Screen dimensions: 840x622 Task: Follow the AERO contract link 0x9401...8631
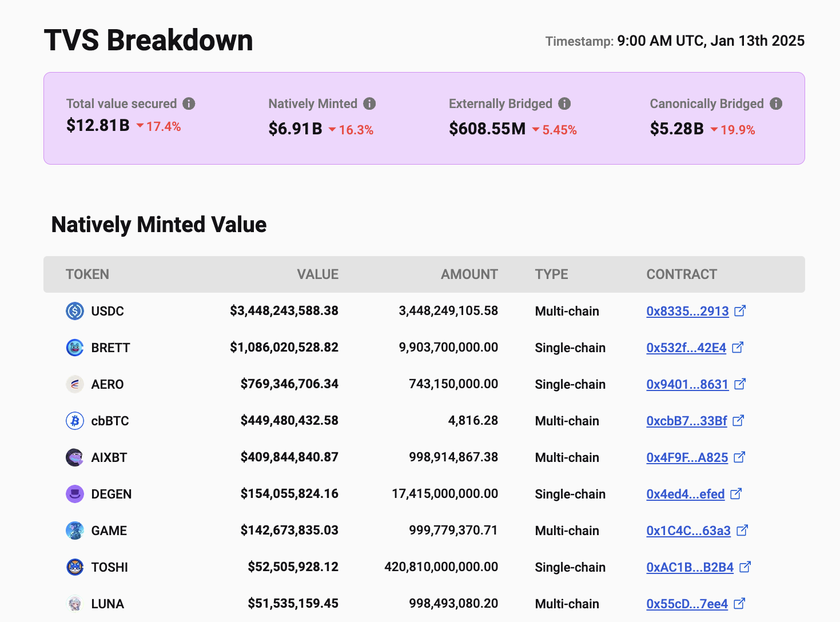[687, 384]
